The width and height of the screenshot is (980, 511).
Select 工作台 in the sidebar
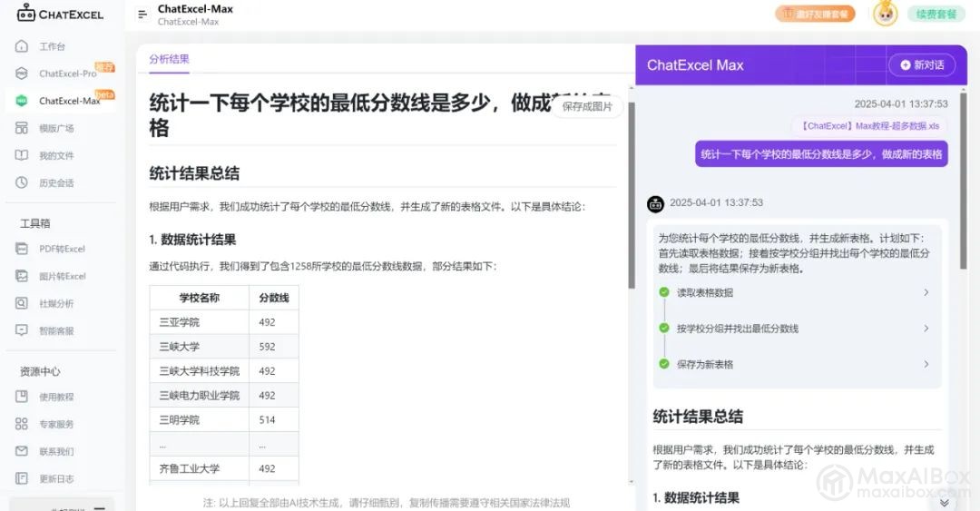52,47
